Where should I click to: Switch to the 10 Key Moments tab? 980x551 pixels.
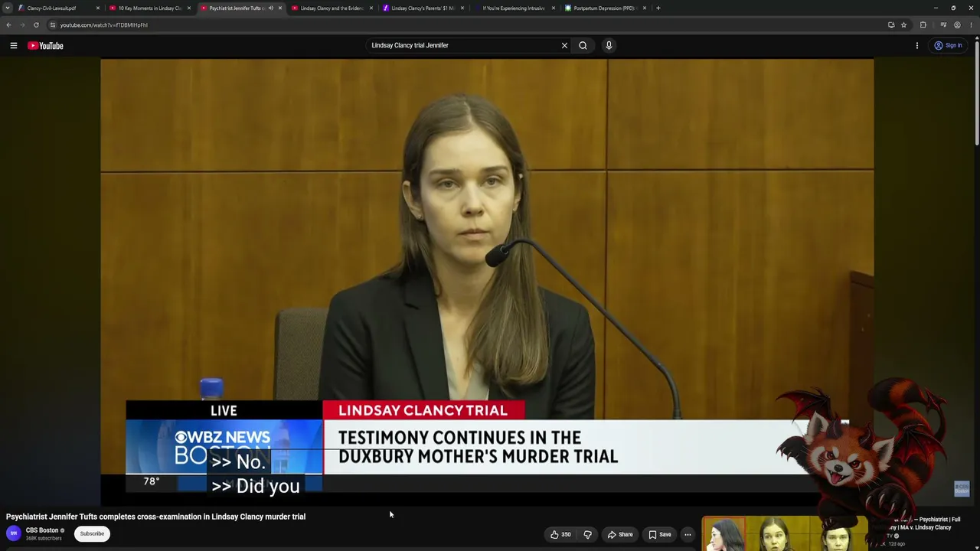tap(149, 8)
